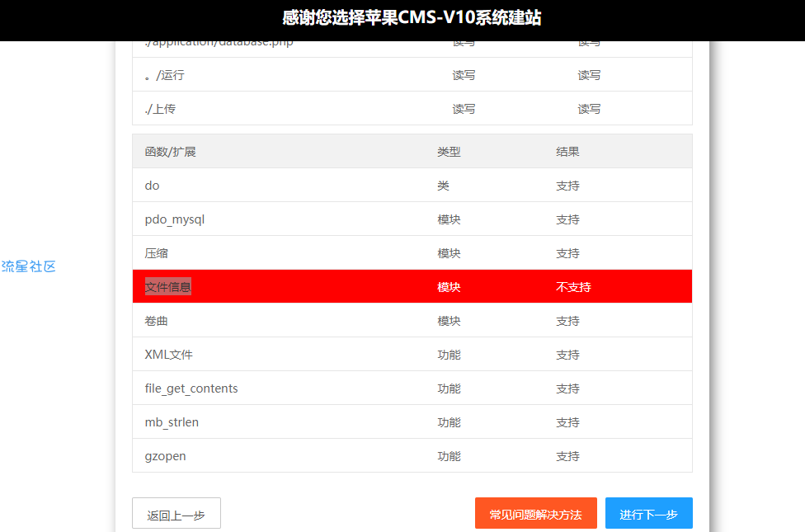Click the gzopen row label
Viewport: 805px width, 532px height.
point(165,456)
